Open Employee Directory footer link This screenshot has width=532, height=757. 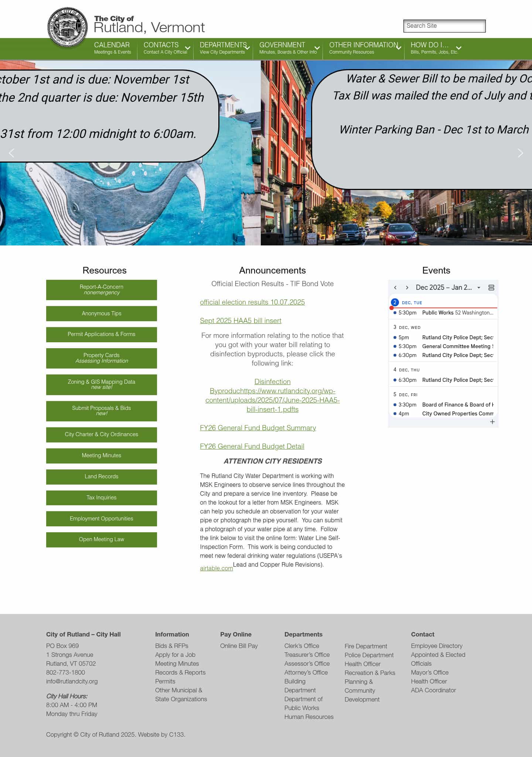tap(437, 646)
